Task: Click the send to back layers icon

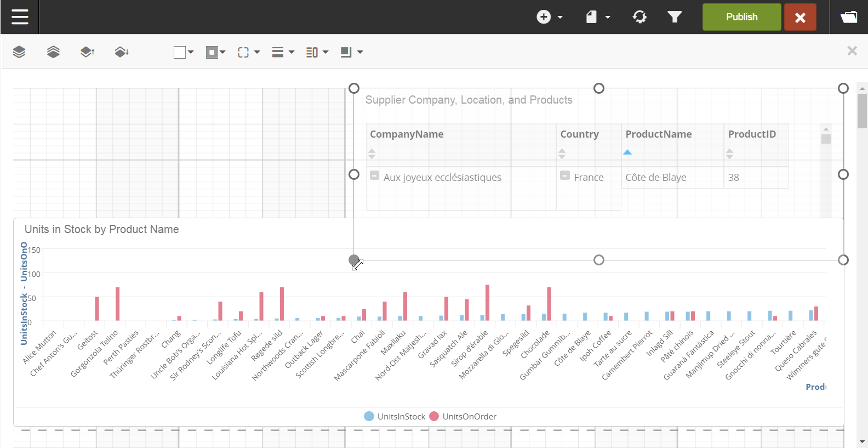Action: coord(53,52)
